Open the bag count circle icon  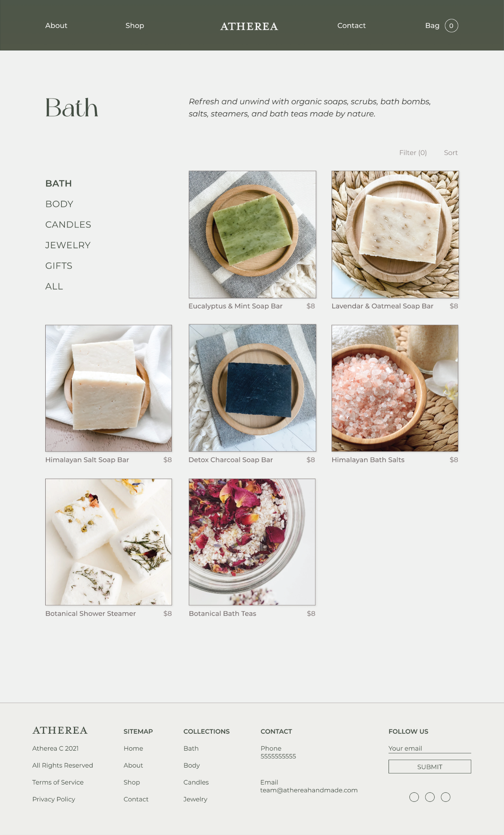[451, 26]
